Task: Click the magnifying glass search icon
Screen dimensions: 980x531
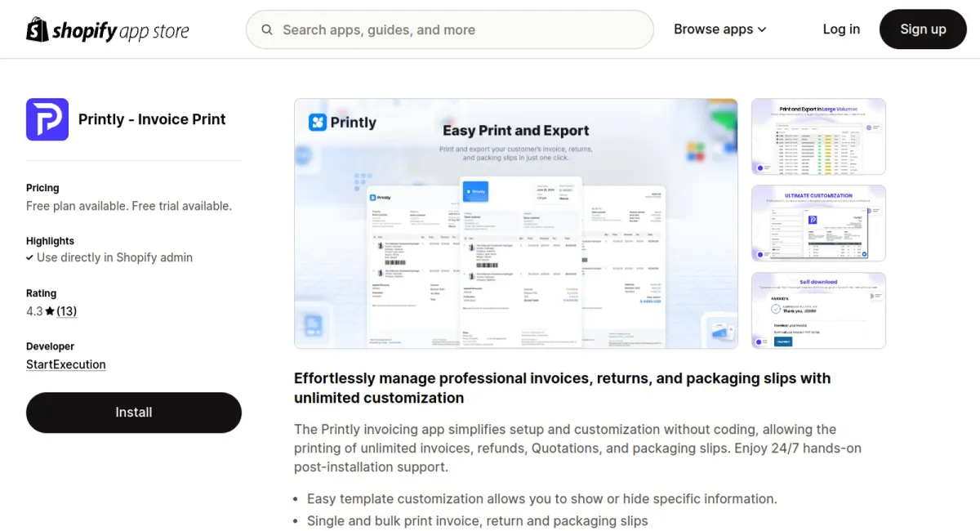Action: (x=267, y=30)
